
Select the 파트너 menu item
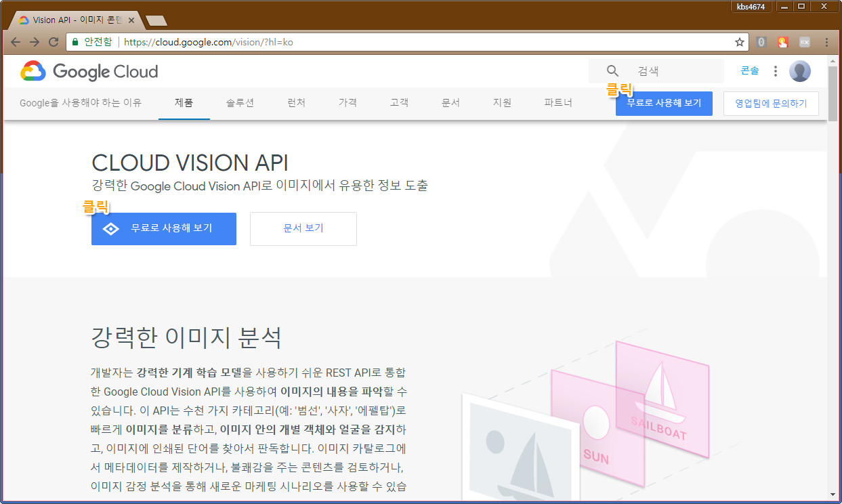(558, 103)
